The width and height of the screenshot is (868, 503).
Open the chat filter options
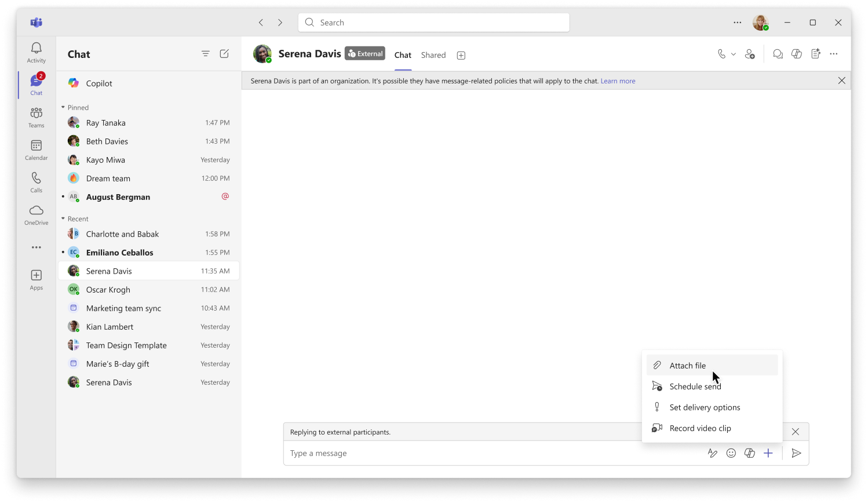pos(206,53)
